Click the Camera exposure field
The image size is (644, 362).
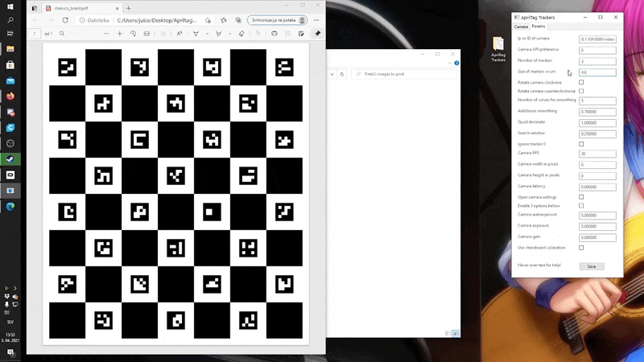point(597,226)
